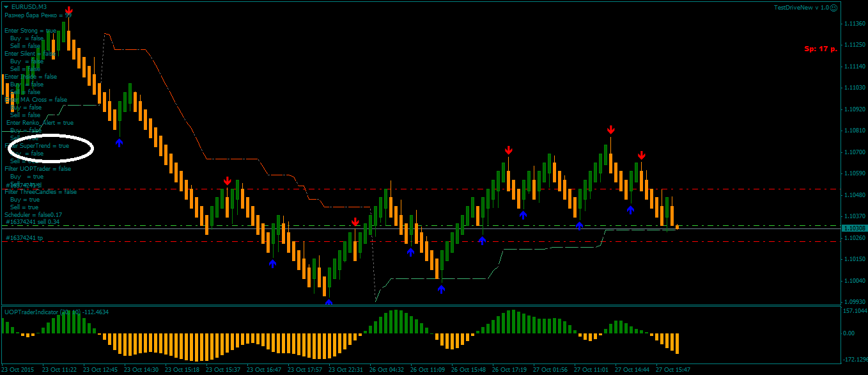Screen dimensions: 868x375
Task: Click the Filter SuperTrend = true text
Action: click(x=37, y=146)
